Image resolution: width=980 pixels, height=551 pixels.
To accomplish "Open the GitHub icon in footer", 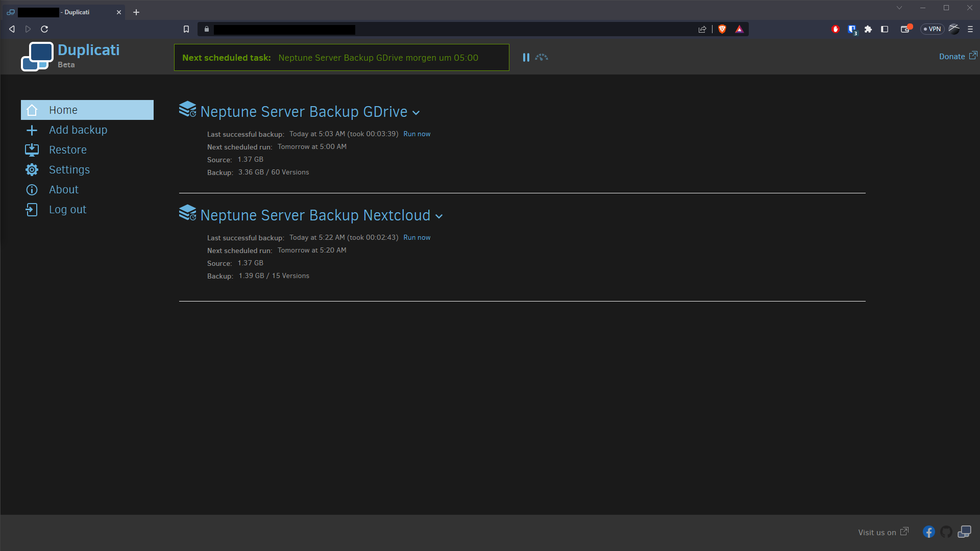I will point(946,532).
